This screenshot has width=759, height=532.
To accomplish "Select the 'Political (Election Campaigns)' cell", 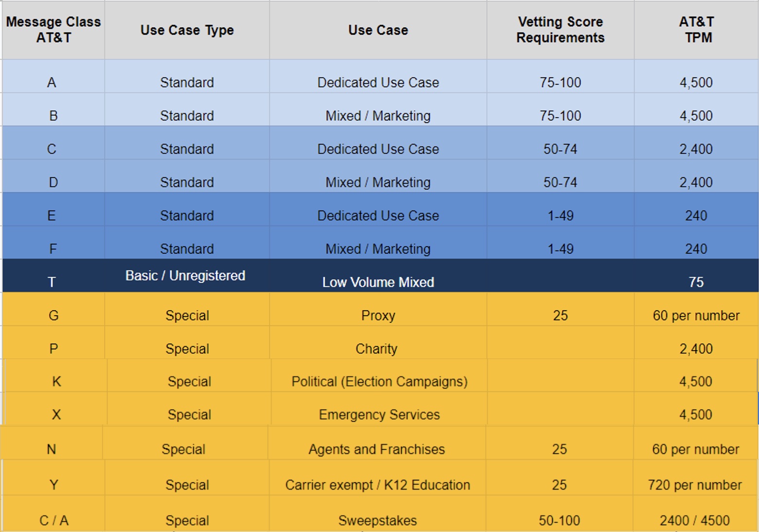I will pos(379,382).
